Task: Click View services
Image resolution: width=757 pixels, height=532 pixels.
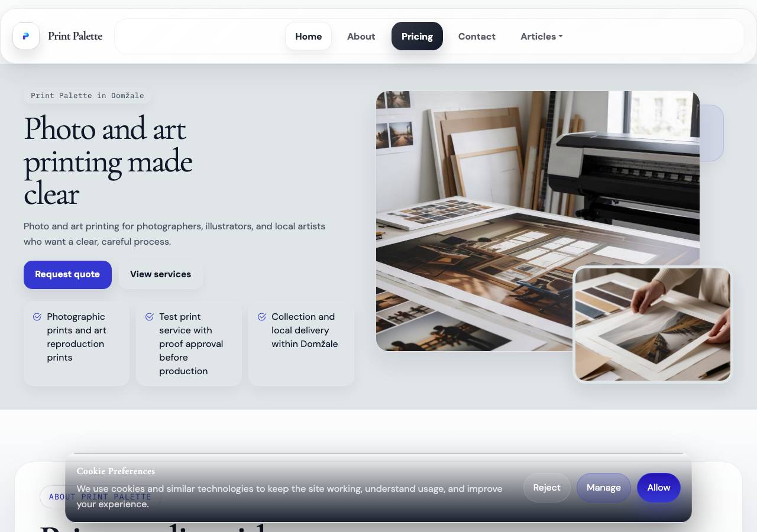Action: tap(160, 275)
